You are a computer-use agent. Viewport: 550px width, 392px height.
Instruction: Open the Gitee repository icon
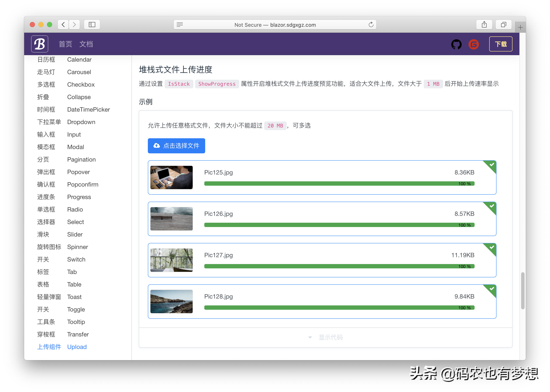pyautogui.click(x=473, y=44)
